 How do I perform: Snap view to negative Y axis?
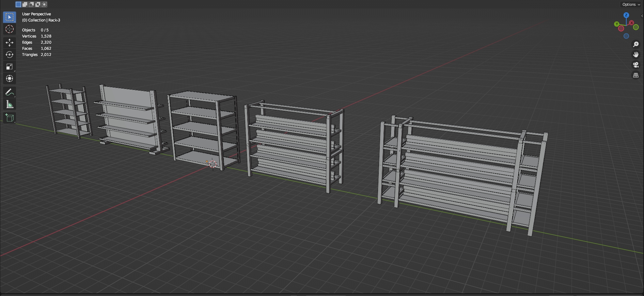pos(636,27)
